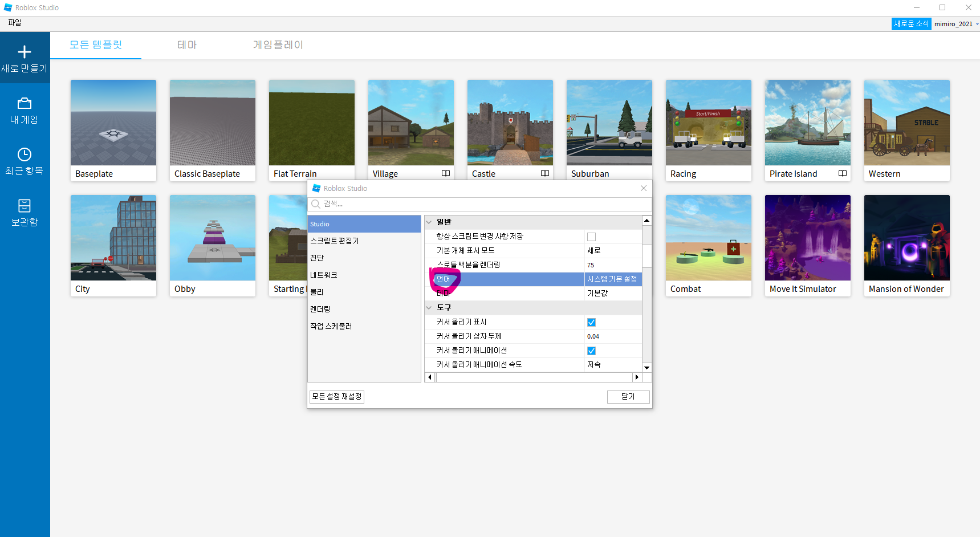Open the Western template
The height and width of the screenshot is (537, 980).
pos(907,131)
